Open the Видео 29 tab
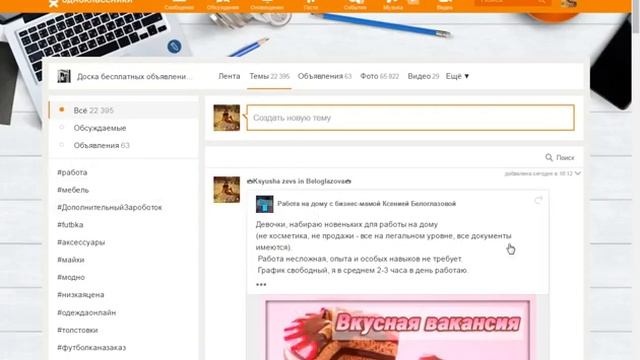 (x=423, y=76)
